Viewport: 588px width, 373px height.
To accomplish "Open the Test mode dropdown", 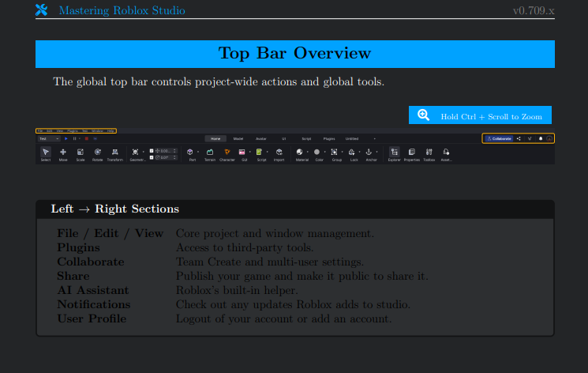I will coord(49,138).
